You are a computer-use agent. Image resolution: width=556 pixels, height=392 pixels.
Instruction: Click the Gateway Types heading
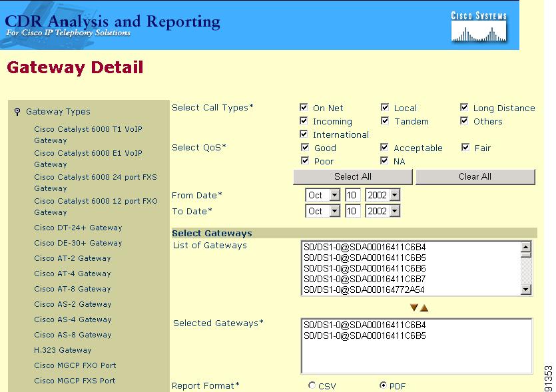(58, 112)
